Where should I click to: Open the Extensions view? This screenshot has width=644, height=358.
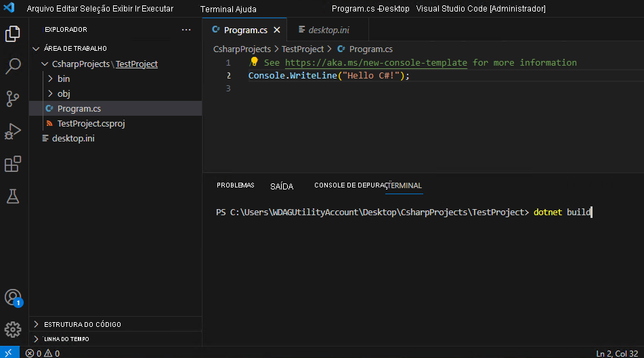pos(13,164)
